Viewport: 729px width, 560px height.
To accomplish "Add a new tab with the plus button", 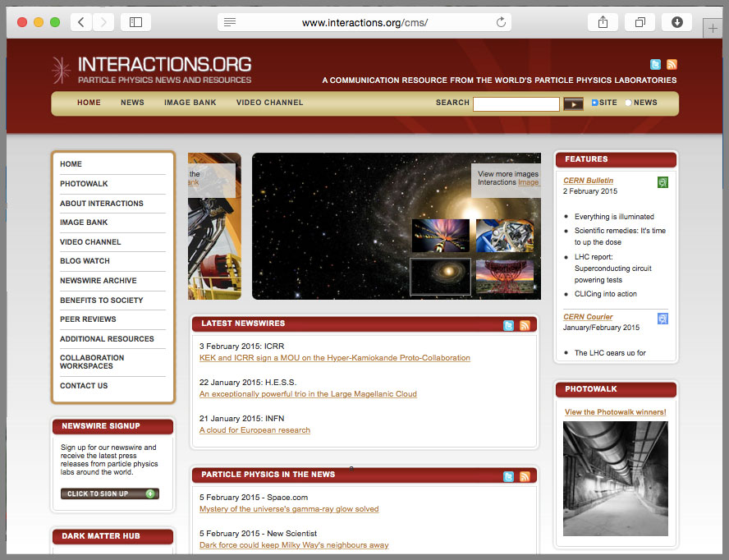I will tap(713, 29).
